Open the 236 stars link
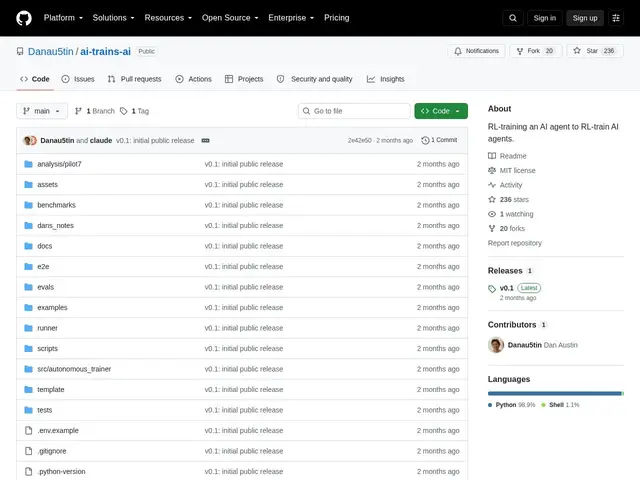Image resolution: width=640 pixels, height=480 pixels. pyautogui.click(x=514, y=200)
